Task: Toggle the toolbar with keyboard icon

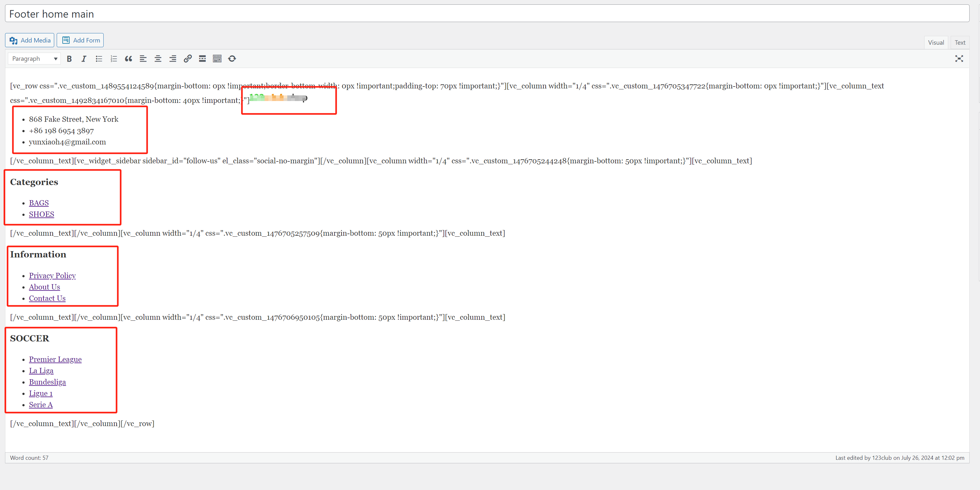Action: point(217,59)
